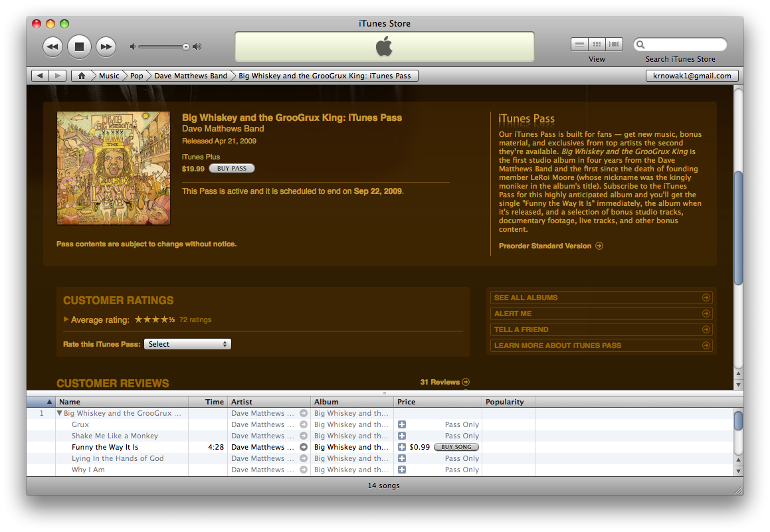Click add icon for Funny the Way It Is
This screenshot has height=532, width=770.
click(402, 447)
